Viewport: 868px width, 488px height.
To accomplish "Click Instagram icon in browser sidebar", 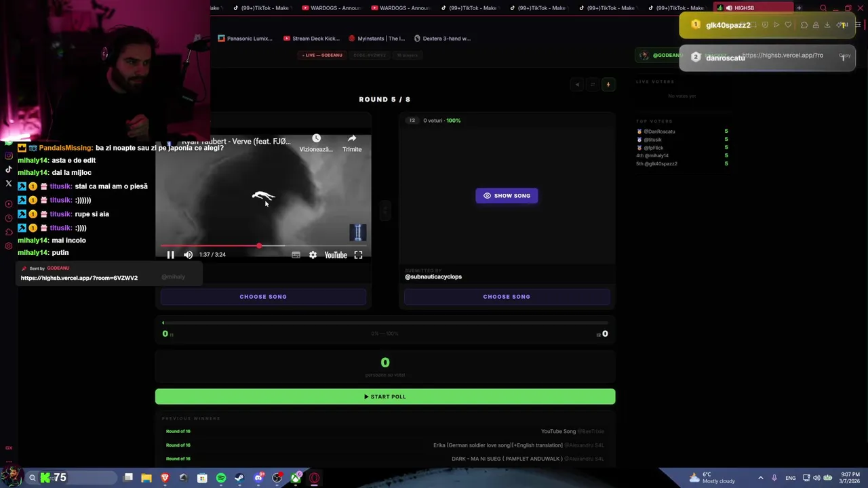I will click(x=9, y=156).
